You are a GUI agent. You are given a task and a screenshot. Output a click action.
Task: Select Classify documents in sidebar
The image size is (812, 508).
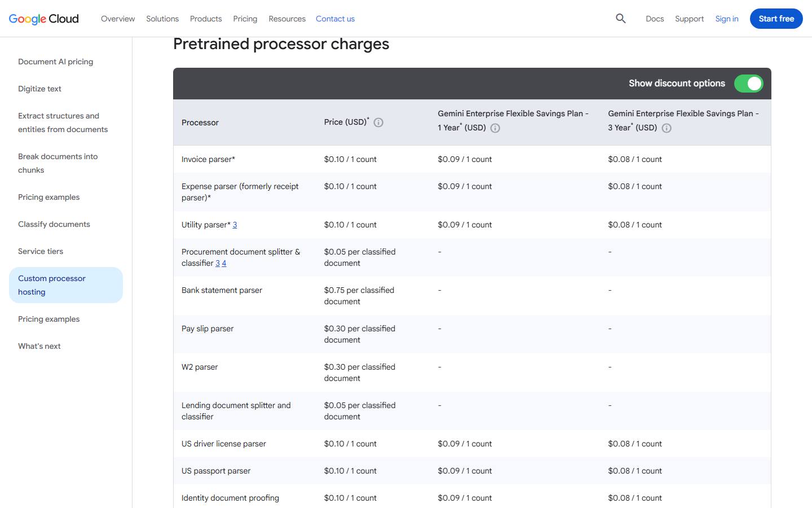pyautogui.click(x=54, y=224)
